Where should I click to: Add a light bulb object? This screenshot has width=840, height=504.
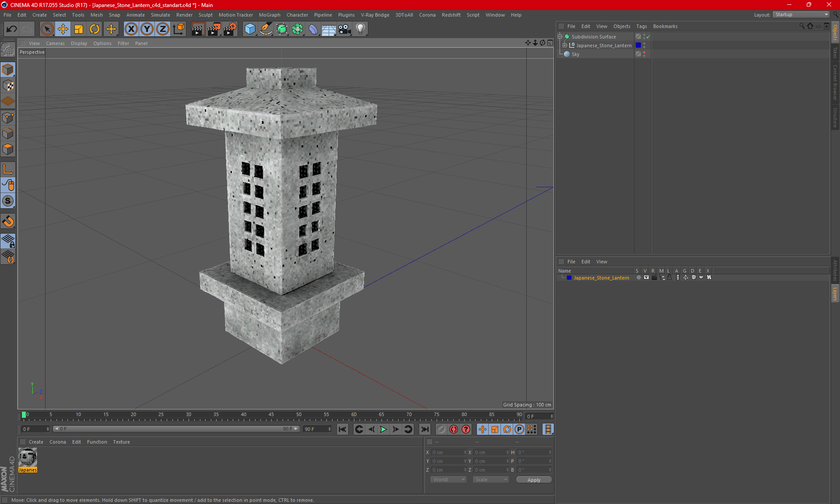[360, 29]
